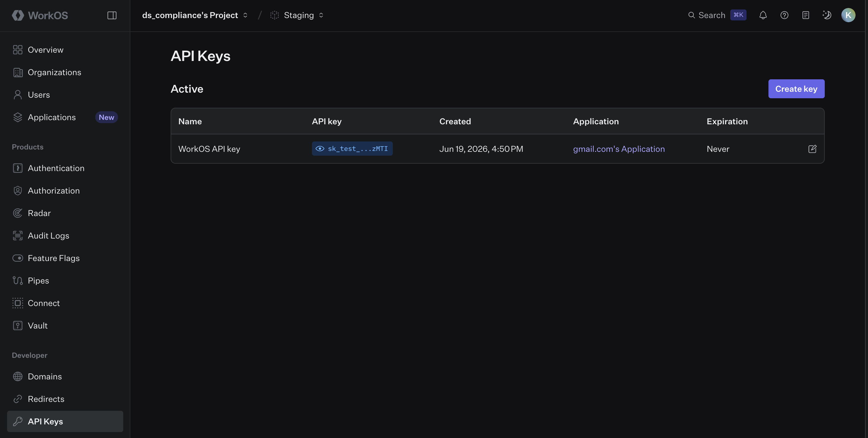The height and width of the screenshot is (438, 868).
Task: Click the Pipes icon
Action: coord(17,281)
